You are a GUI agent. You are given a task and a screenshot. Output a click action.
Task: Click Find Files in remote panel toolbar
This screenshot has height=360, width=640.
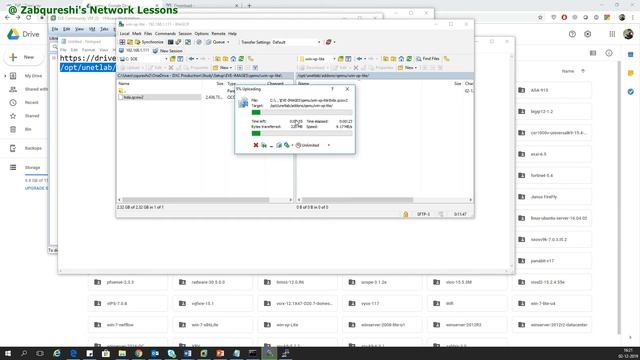(428, 59)
